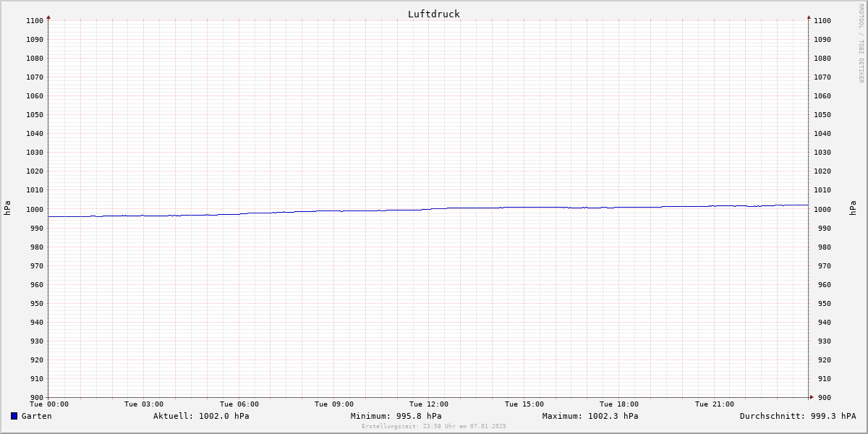Click the Tue 09:00 time axis label
868x434 pixels.
pos(334,404)
